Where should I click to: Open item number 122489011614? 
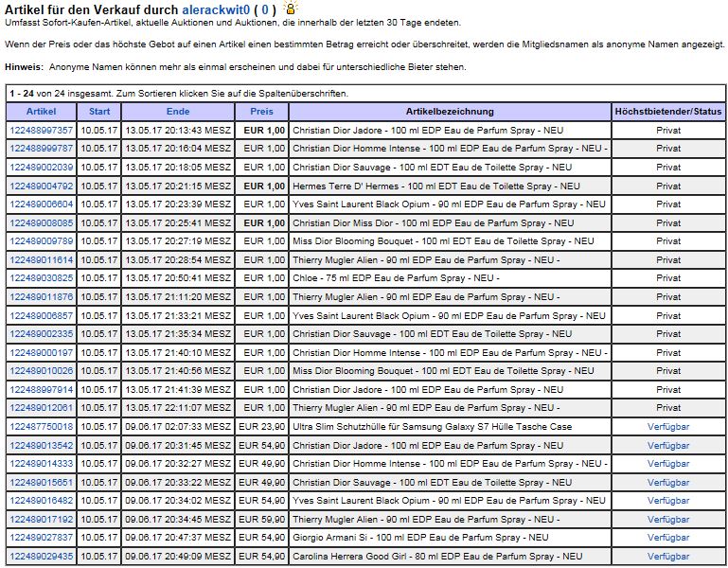42,260
